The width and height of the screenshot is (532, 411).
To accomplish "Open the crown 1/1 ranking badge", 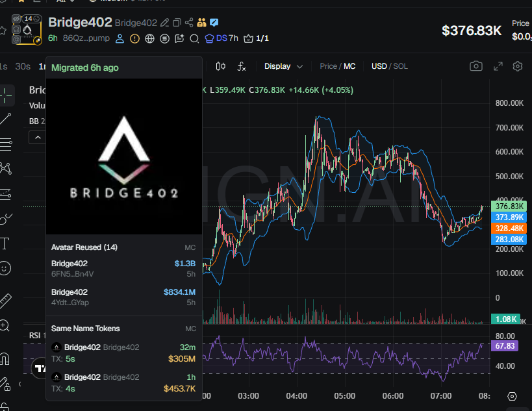I will (x=257, y=38).
